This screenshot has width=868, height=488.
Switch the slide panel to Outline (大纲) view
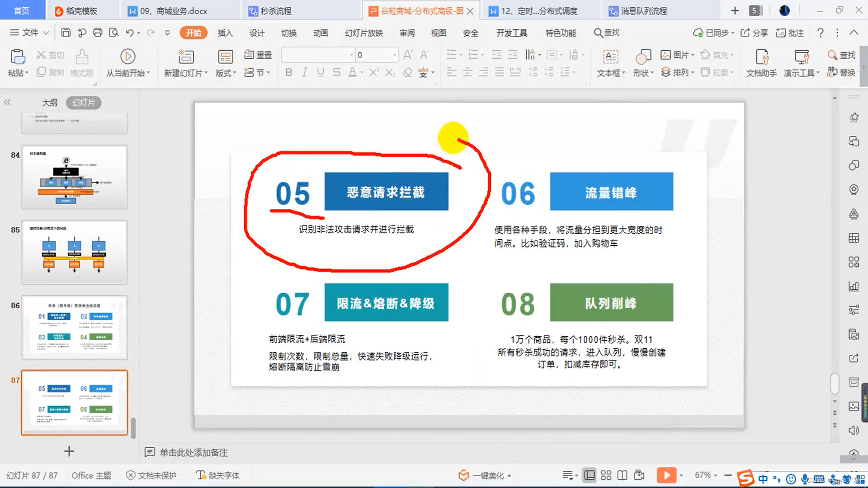50,103
